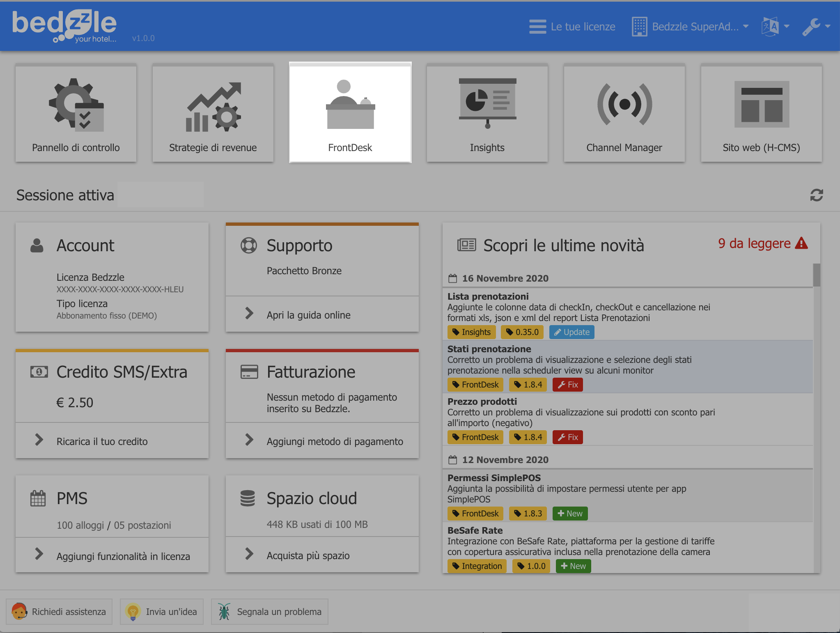Click the Update tag on Lista prenotazioni
Image resolution: width=840 pixels, height=633 pixels.
[x=571, y=332]
